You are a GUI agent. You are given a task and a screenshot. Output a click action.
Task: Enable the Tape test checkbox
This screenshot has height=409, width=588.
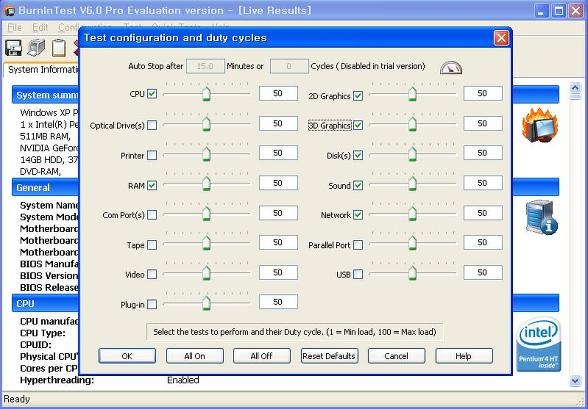click(152, 245)
